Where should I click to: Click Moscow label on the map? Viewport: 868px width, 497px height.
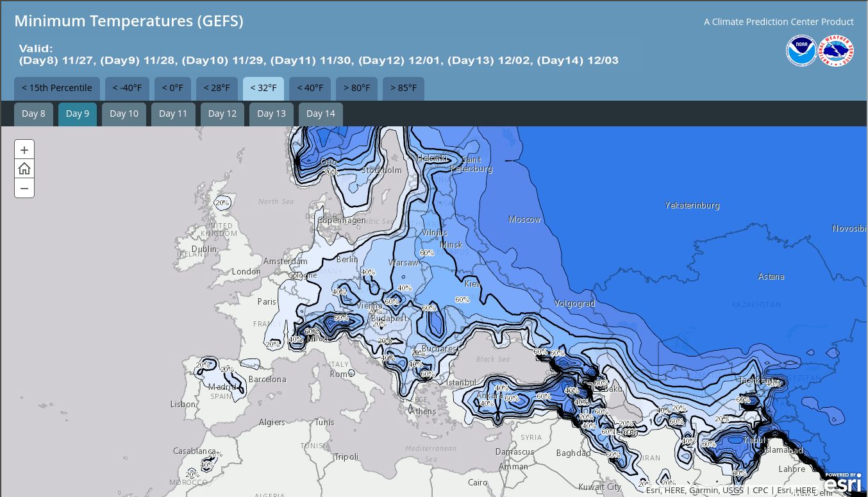524,219
